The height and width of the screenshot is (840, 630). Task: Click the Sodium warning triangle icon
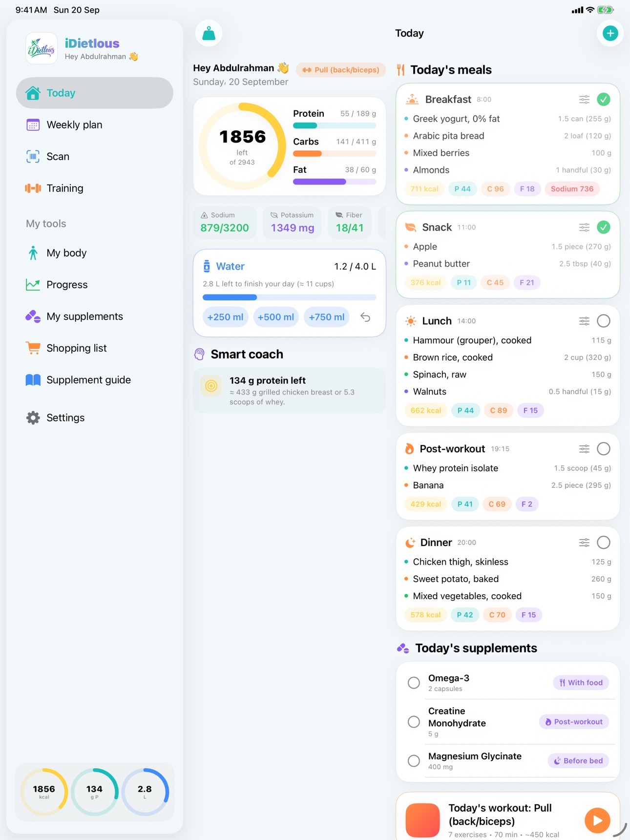(204, 215)
